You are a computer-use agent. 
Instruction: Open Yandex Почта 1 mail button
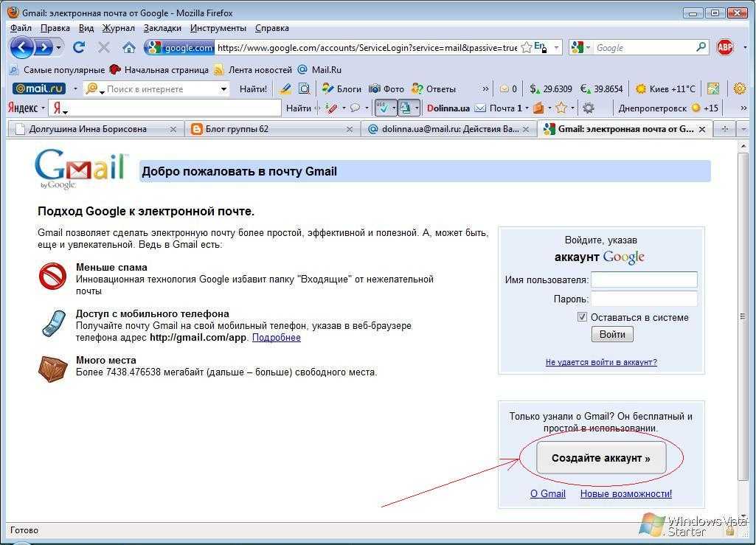tap(499, 108)
